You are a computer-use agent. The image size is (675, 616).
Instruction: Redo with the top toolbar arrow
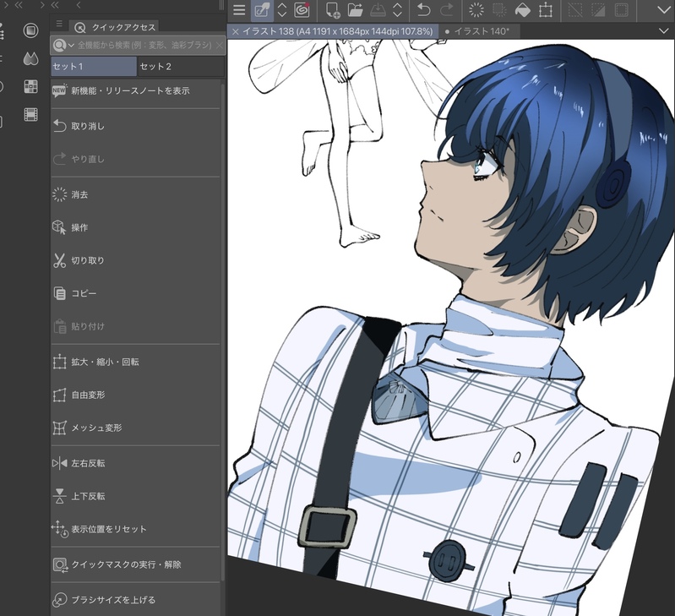[x=446, y=10]
